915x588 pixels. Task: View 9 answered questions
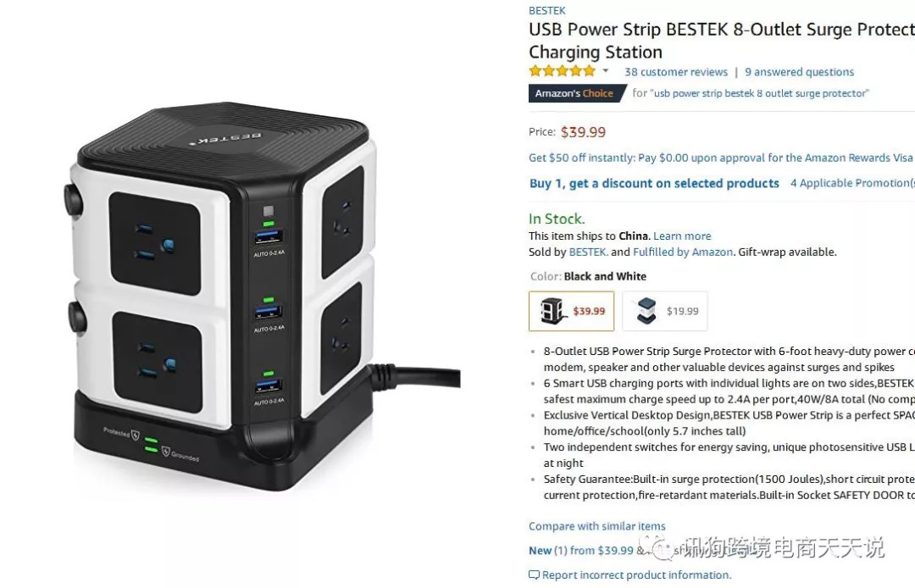click(x=799, y=72)
